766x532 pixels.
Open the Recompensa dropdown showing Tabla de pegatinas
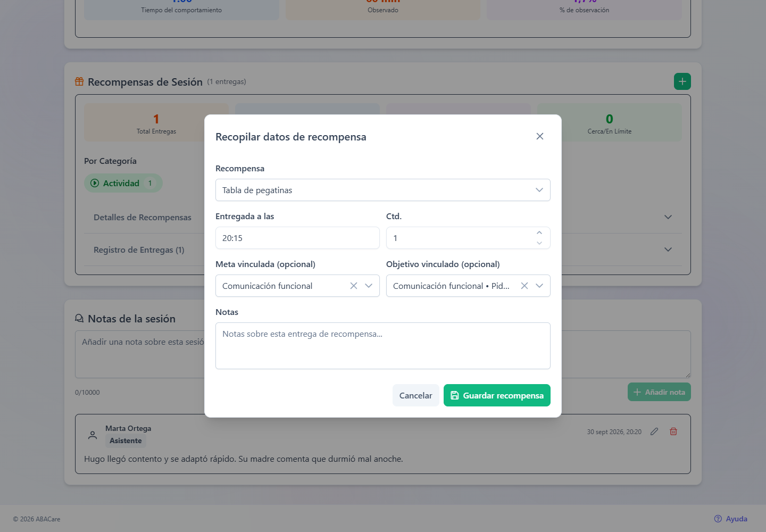coord(383,190)
